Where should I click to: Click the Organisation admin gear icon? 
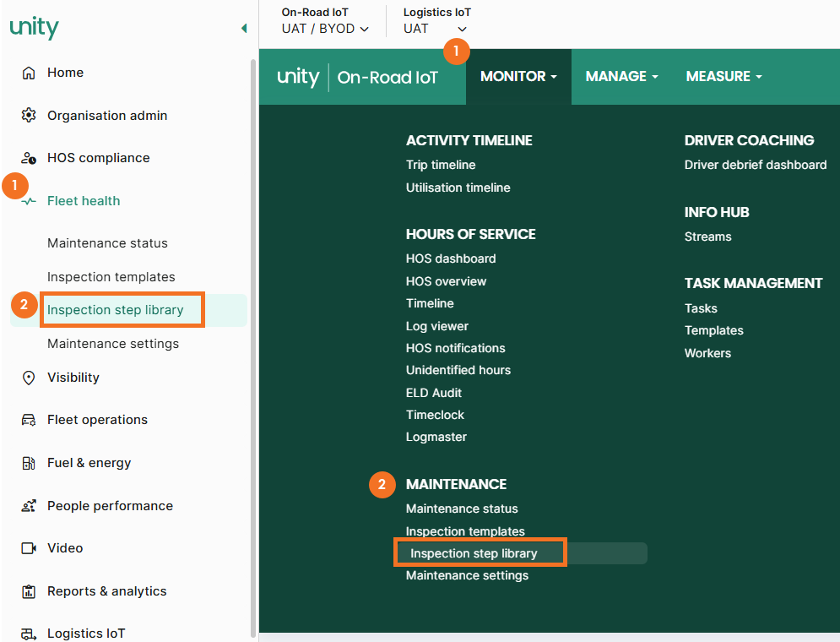tap(29, 115)
